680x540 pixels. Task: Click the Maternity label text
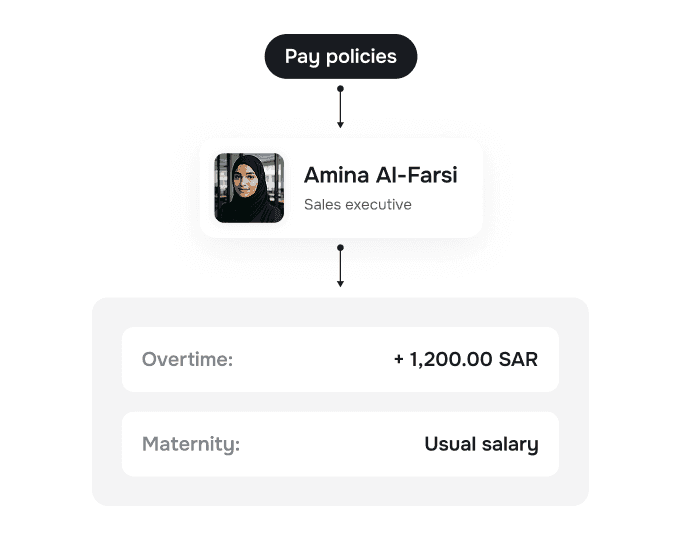[x=191, y=444]
